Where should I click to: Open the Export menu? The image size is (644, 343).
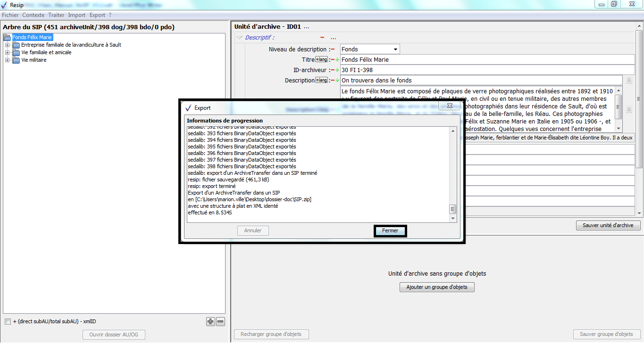point(97,15)
